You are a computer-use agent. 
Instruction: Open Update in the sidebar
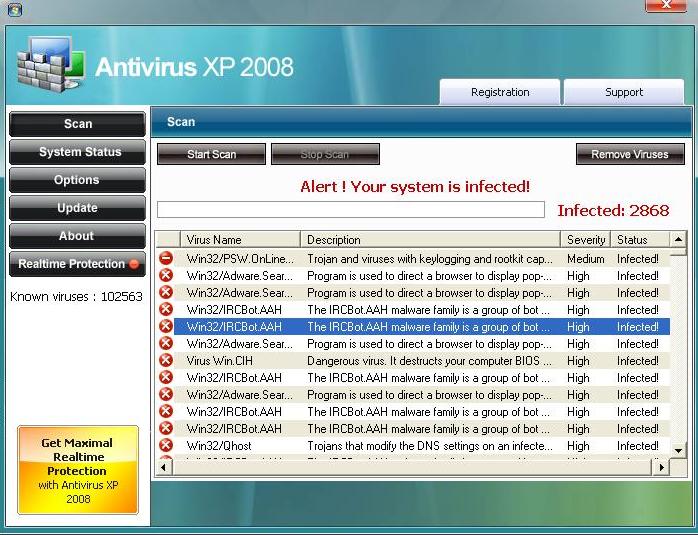77,208
